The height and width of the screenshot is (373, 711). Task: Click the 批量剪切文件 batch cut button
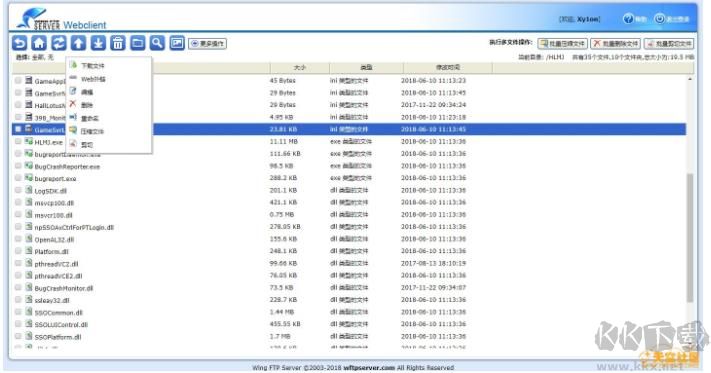pyautogui.click(x=669, y=44)
